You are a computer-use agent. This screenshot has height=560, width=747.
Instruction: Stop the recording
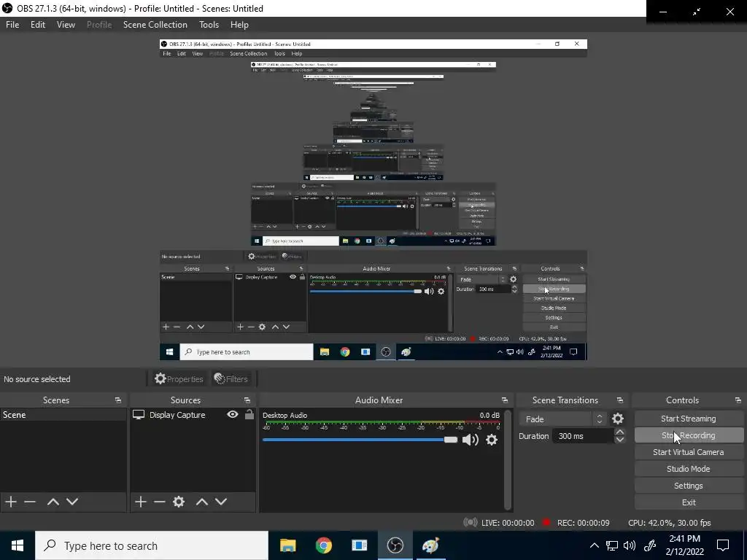point(689,435)
